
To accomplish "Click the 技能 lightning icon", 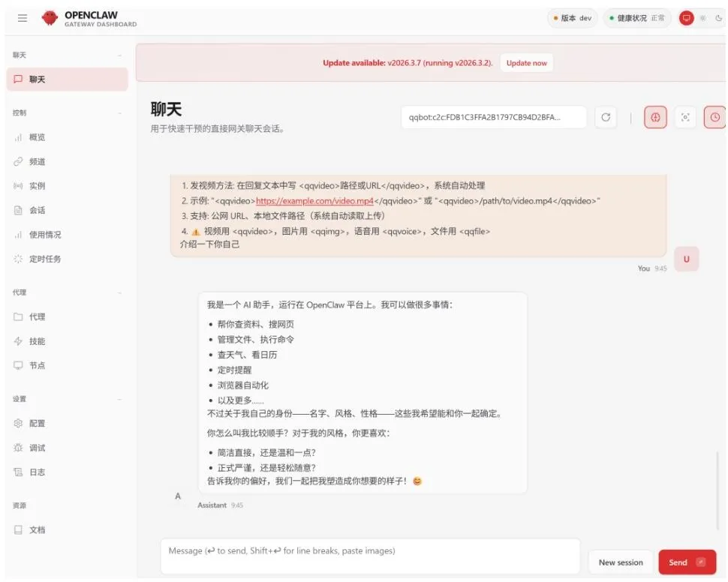I will point(18,341).
